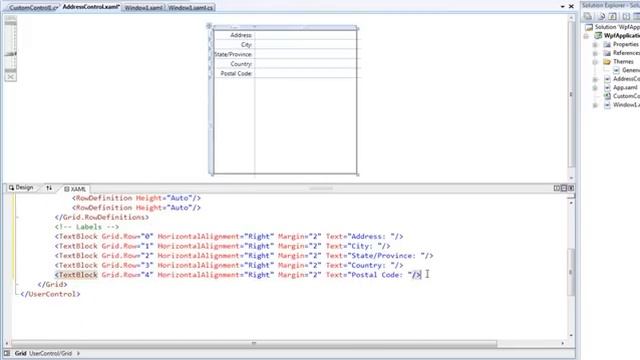Switch to the CustomControl1.cs tab
640x360 pixels.
coord(33,7)
